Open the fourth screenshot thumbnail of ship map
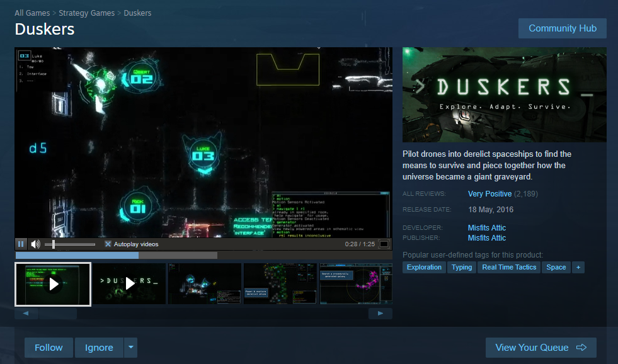Image resolution: width=618 pixels, height=364 pixels. [280, 283]
